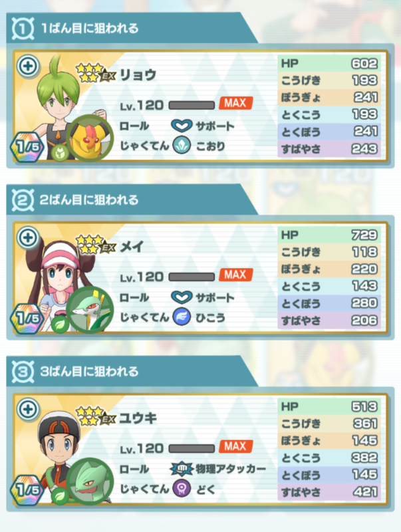Select the どく weakness type icon
The width and height of the screenshot is (401, 532).
point(182,489)
